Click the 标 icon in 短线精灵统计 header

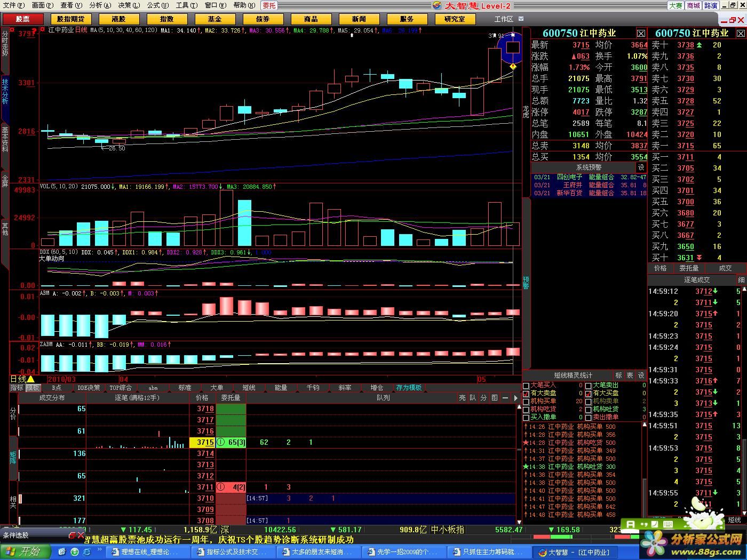[x=618, y=375]
